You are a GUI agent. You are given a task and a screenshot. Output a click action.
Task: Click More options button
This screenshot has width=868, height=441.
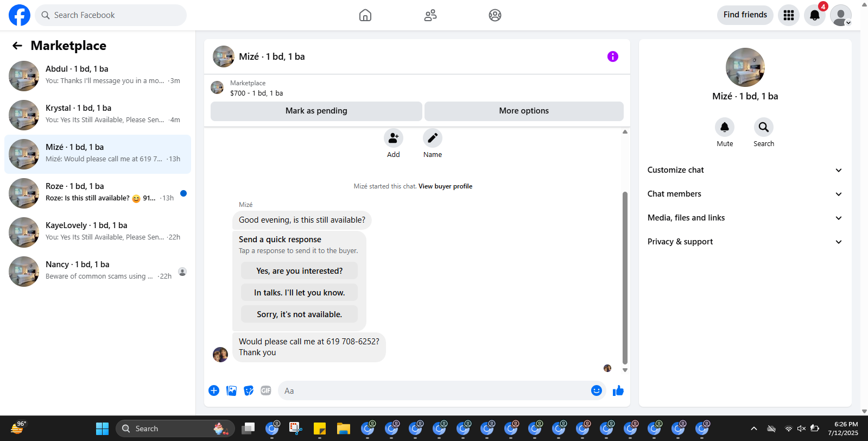(524, 111)
